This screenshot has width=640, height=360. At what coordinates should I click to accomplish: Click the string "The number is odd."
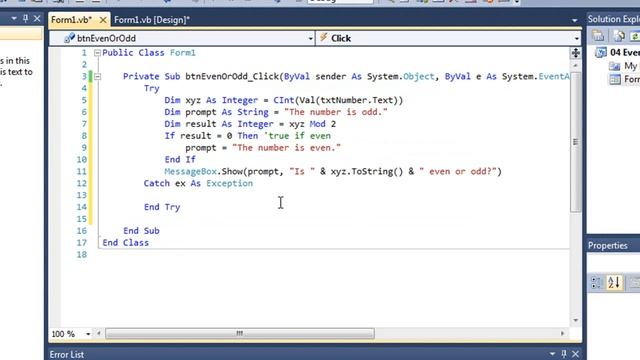(336, 112)
